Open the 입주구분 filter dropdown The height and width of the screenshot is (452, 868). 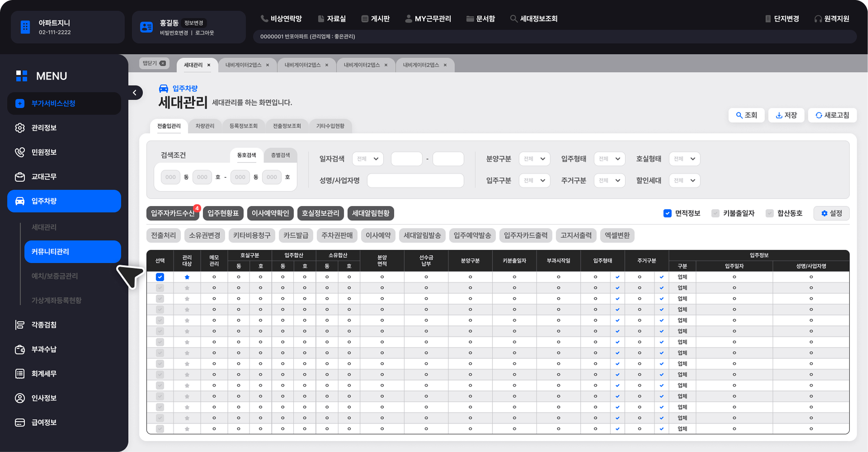(x=534, y=181)
